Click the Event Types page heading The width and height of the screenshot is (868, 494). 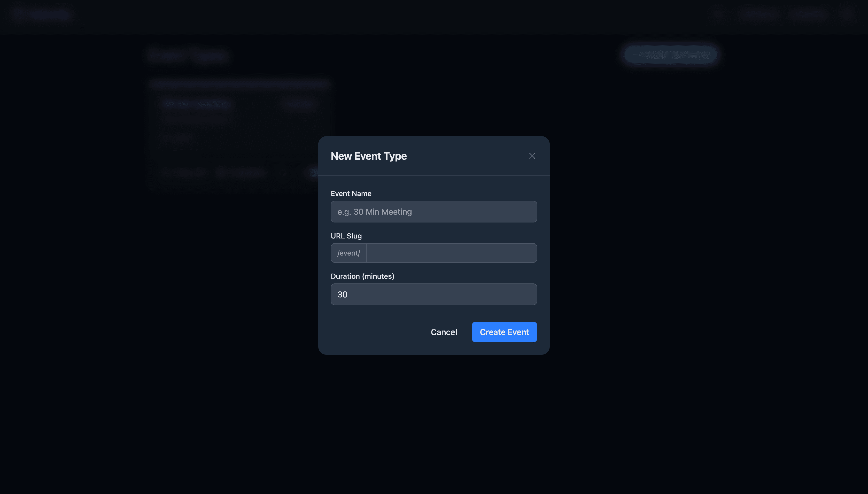point(188,55)
